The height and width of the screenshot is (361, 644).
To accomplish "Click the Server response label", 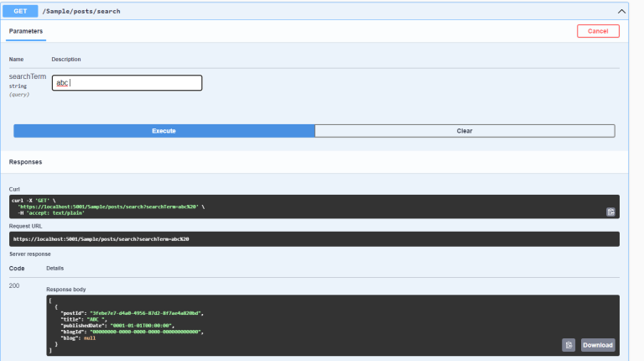I will (29, 254).
